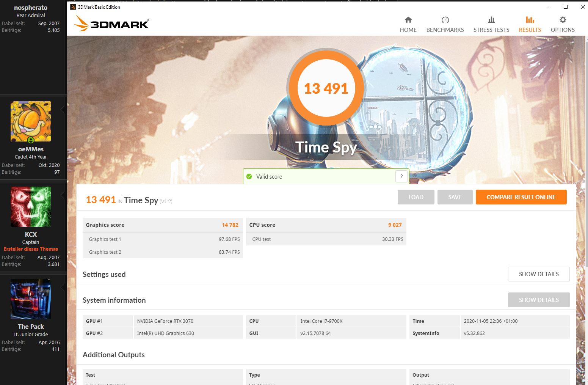Switch to the HOME label
This screenshot has height=385, width=588.
point(408,30)
